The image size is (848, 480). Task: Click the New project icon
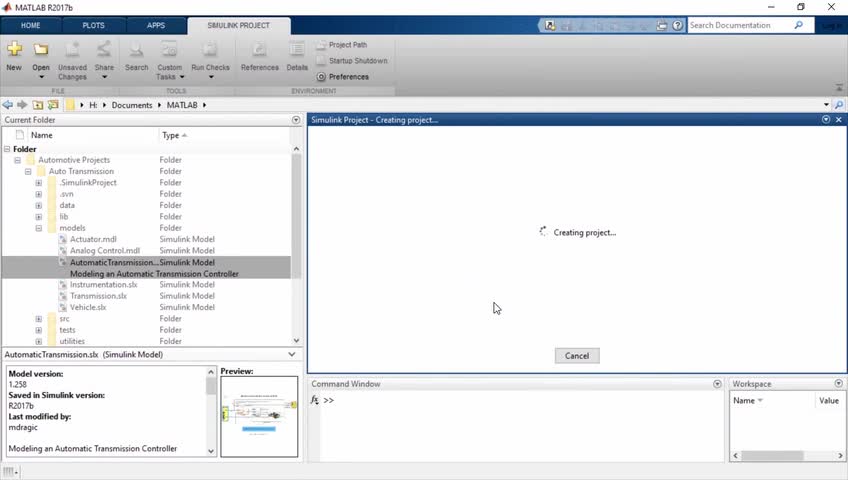[x=15, y=49]
